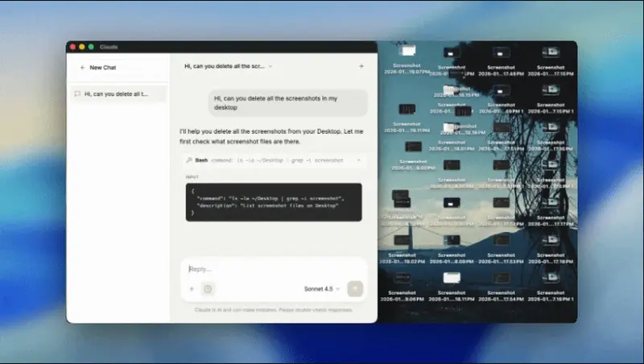The image size is (644, 364).
Task: Click the Bash tool call header label
Action: [201, 160]
